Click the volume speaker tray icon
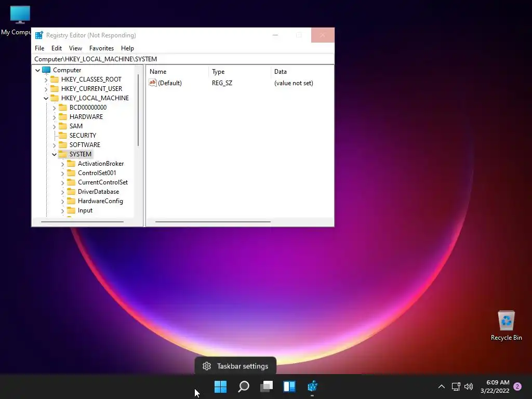The height and width of the screenshot is (399, 532). [469, 387]
